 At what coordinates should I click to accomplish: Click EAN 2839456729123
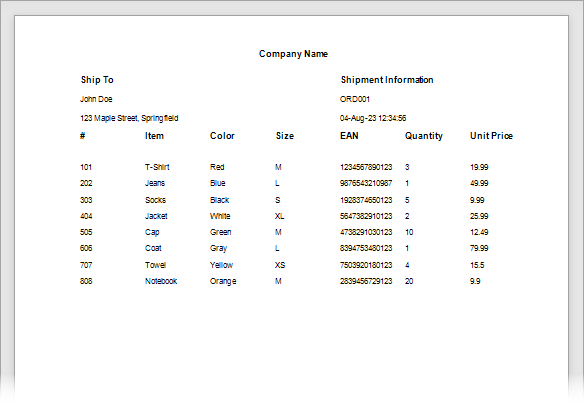[x=366, y=281]
